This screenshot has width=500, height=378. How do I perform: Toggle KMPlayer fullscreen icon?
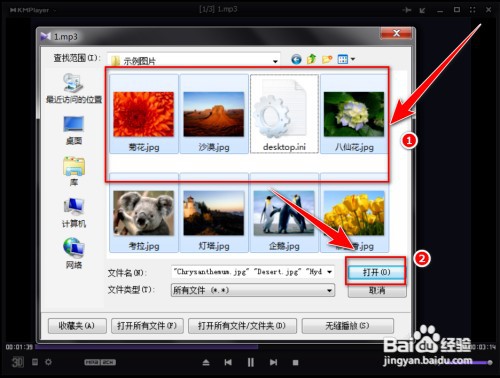click(473, 10)
